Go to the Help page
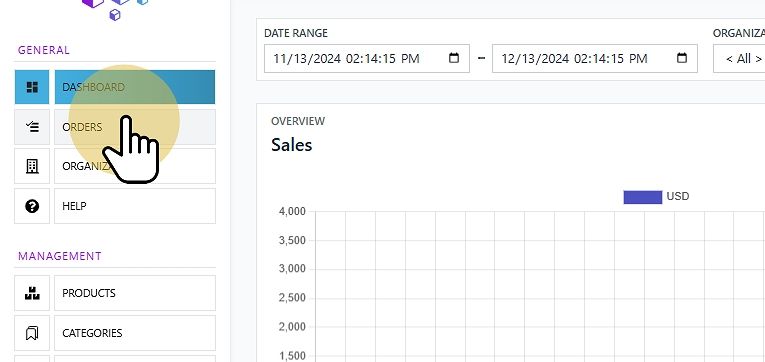Image resolution: width=765 pixels, height=362 pixels. pyautogui.click(x=135, y=206)
